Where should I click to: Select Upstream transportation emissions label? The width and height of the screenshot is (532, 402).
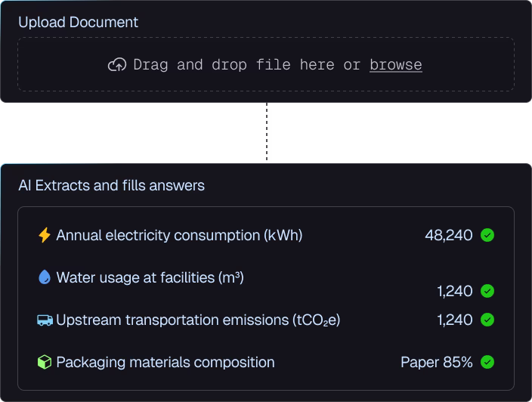tap(198, 320)
